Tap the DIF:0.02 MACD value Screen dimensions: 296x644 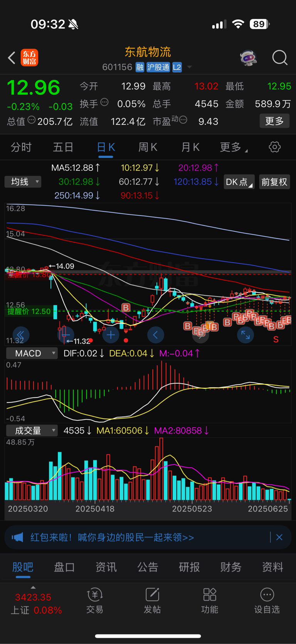pos(84,353)
